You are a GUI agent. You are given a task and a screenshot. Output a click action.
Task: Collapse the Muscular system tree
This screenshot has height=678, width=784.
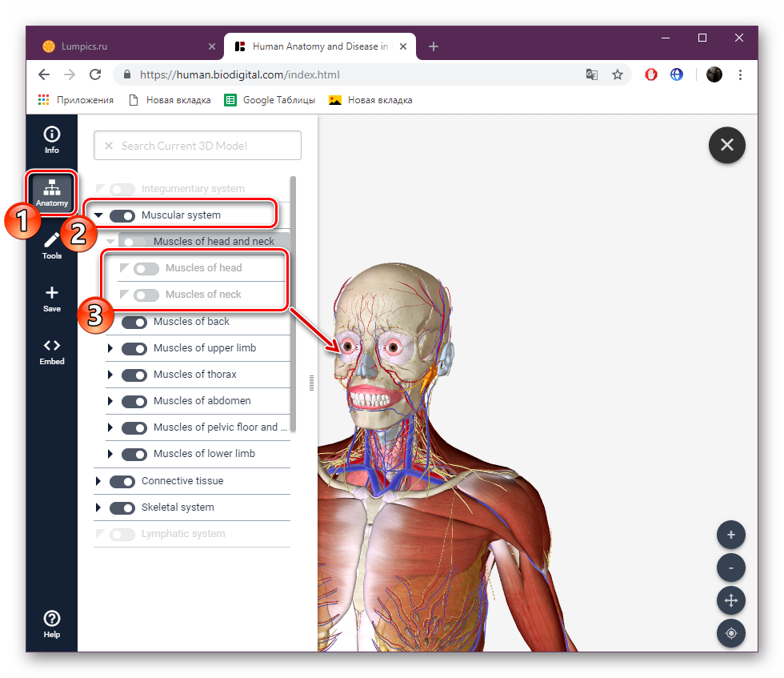tap(98, 215)
